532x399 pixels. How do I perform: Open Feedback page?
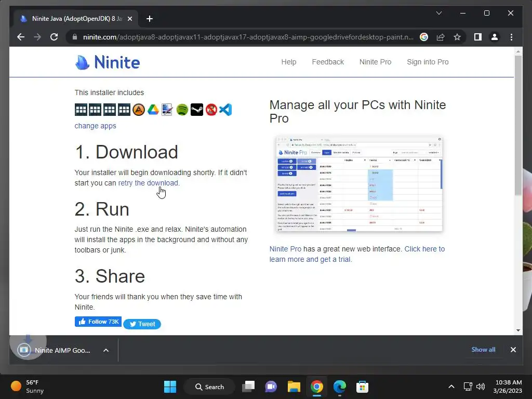pos(328,62)
